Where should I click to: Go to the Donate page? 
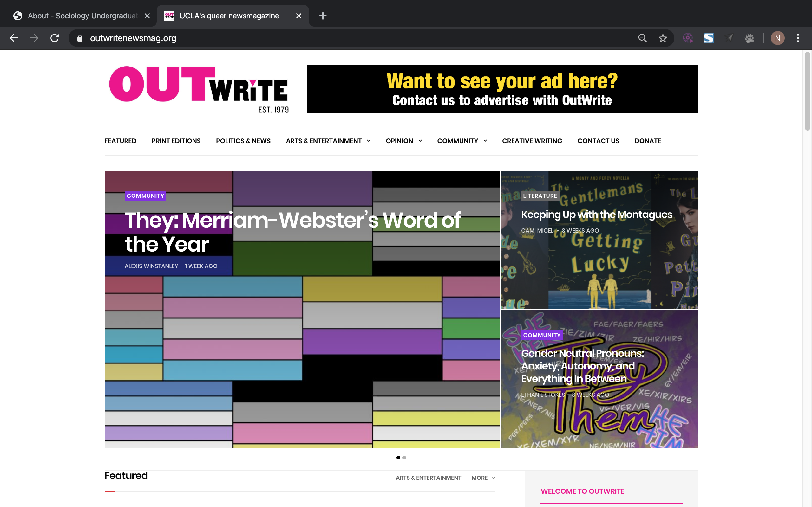click(648, 141)
